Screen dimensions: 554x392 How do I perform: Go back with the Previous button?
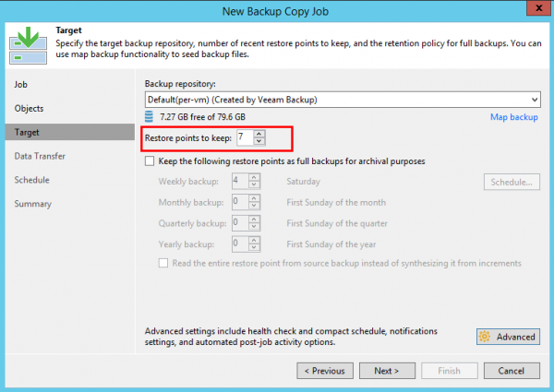click(324, 371)
